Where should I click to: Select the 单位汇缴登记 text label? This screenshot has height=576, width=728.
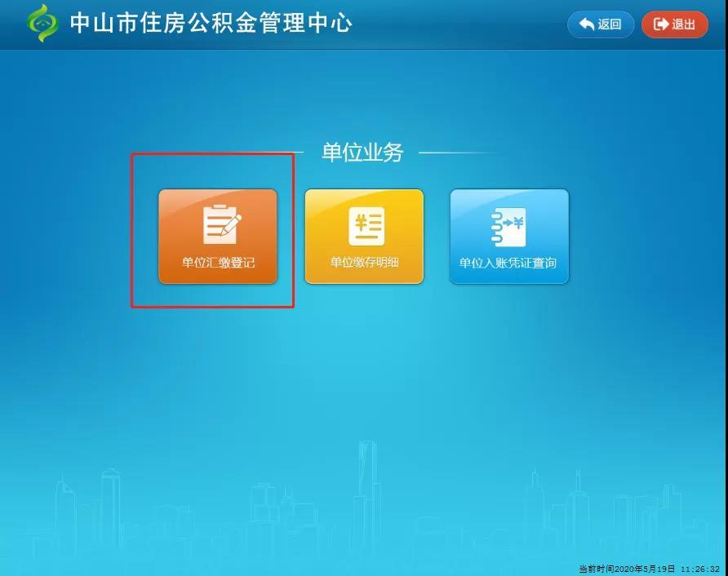point(218,264)
